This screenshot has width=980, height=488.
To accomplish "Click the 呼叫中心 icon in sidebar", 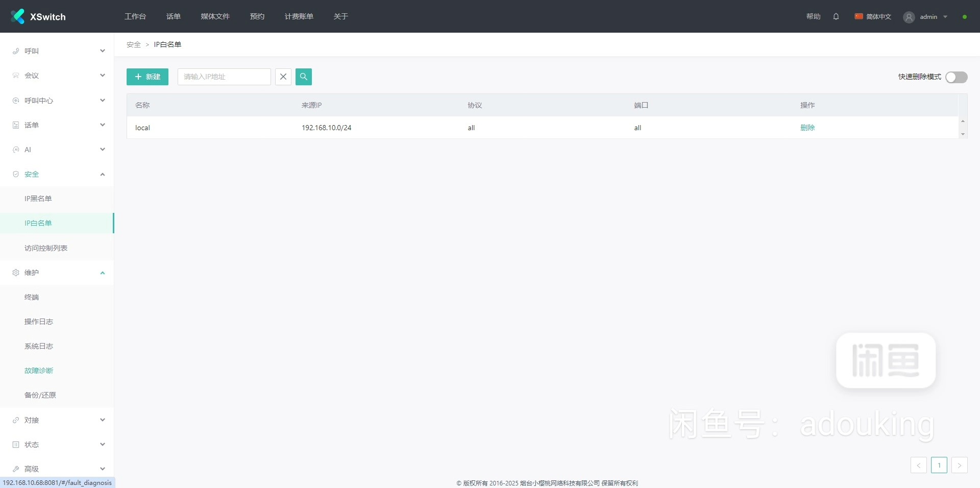I will coord(16,101).
